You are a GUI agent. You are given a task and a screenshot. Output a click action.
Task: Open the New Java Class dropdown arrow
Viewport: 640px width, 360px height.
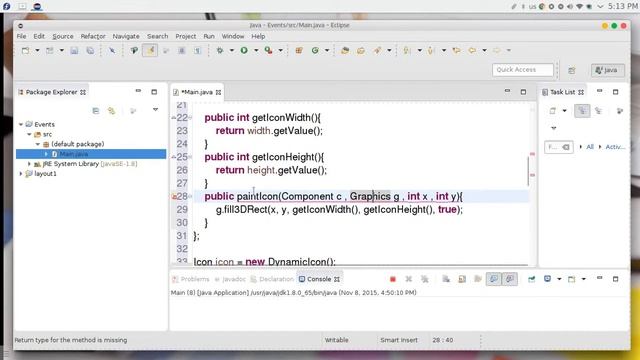(327, 51)
